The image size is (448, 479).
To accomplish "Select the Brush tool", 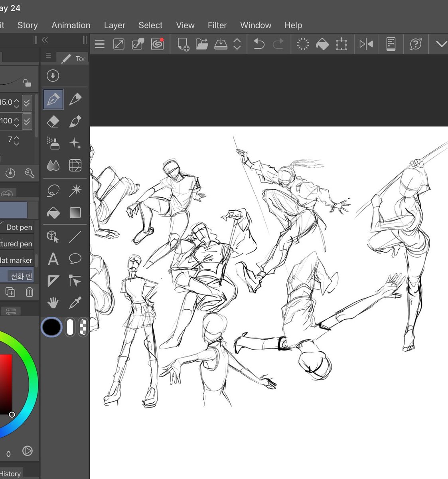I will pyautogui.click(x=75, y=121).
